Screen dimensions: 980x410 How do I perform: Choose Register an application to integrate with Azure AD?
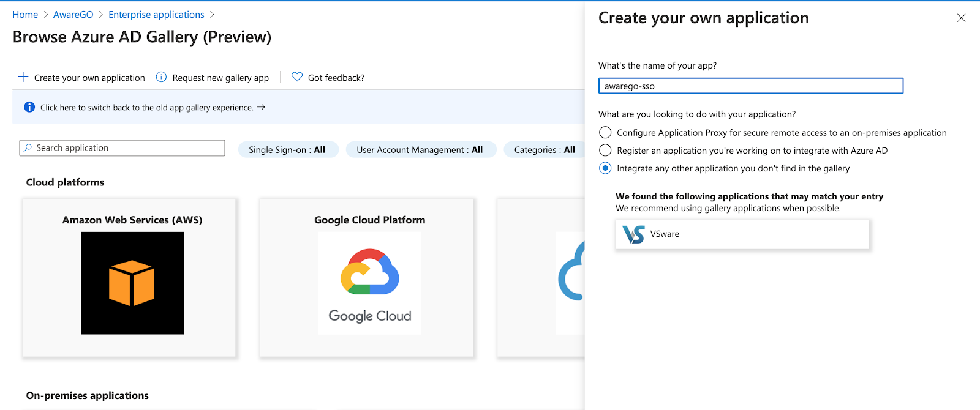tap(605, 151)
